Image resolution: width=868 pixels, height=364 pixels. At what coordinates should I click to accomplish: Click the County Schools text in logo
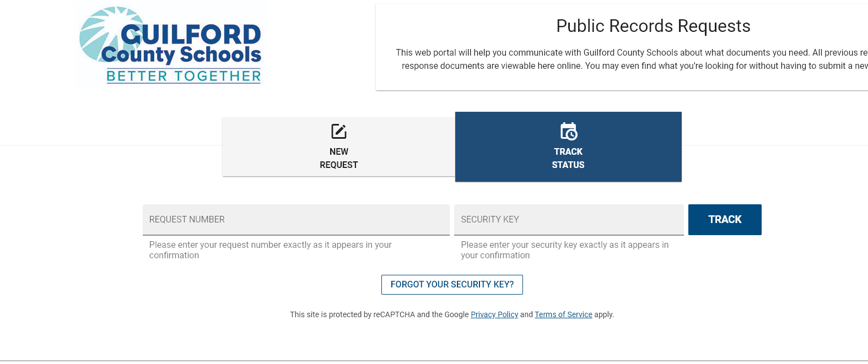[181, 55]
